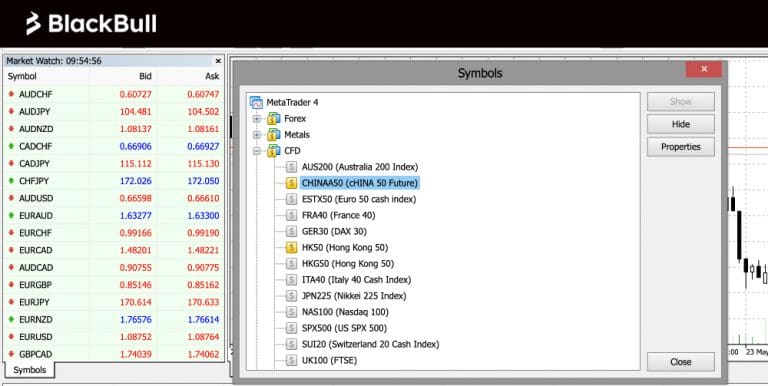Click the CFD group folder icon
The width and height of the screenshot is (768, 386).
click(x=274, y=151)
